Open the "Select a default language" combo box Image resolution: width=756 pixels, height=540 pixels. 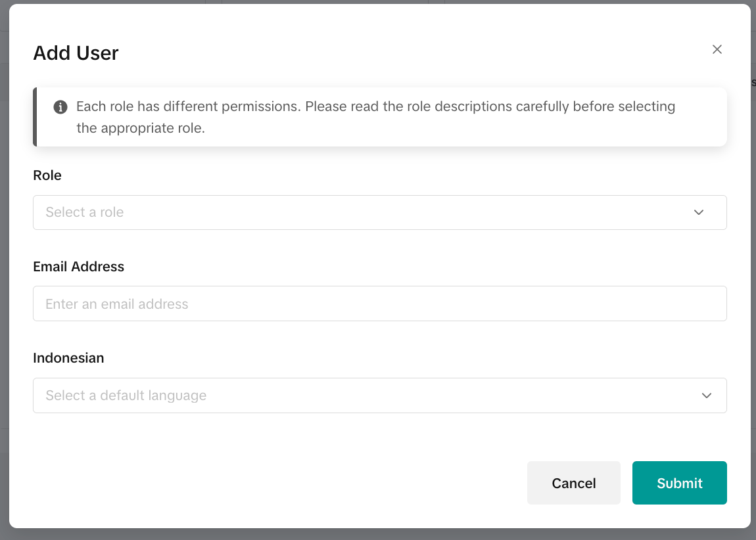(x=368, y=395)
